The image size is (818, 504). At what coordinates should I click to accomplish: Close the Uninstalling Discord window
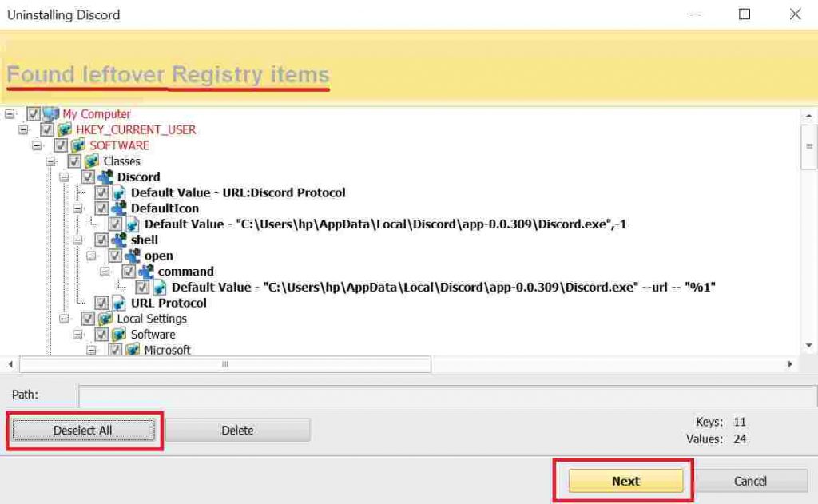coord(795,14)
